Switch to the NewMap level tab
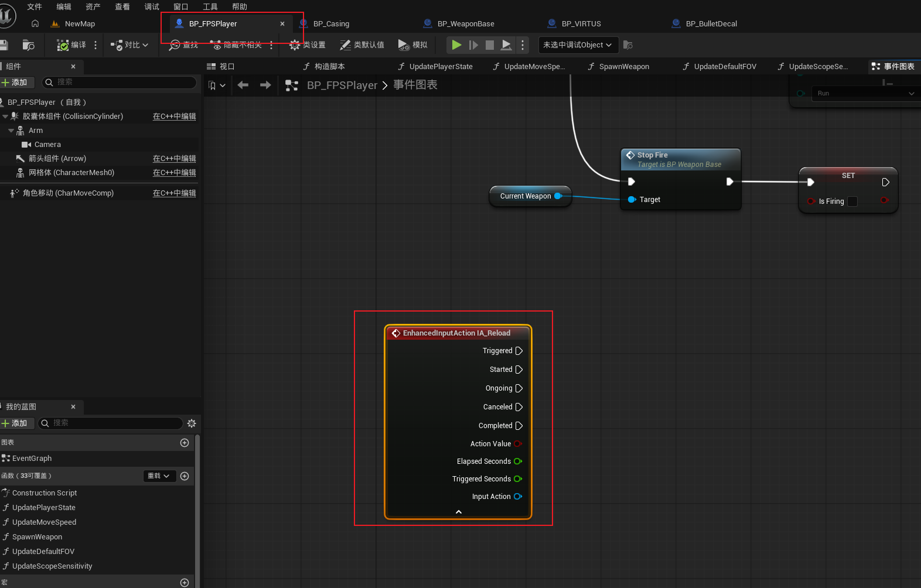The height and width of the screenshot is (588, 921). (x=73, y=24)
